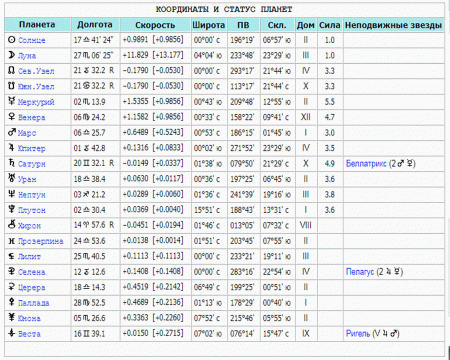Click the Chiron key glyph icon
The image size is (450, 360).
12,225
